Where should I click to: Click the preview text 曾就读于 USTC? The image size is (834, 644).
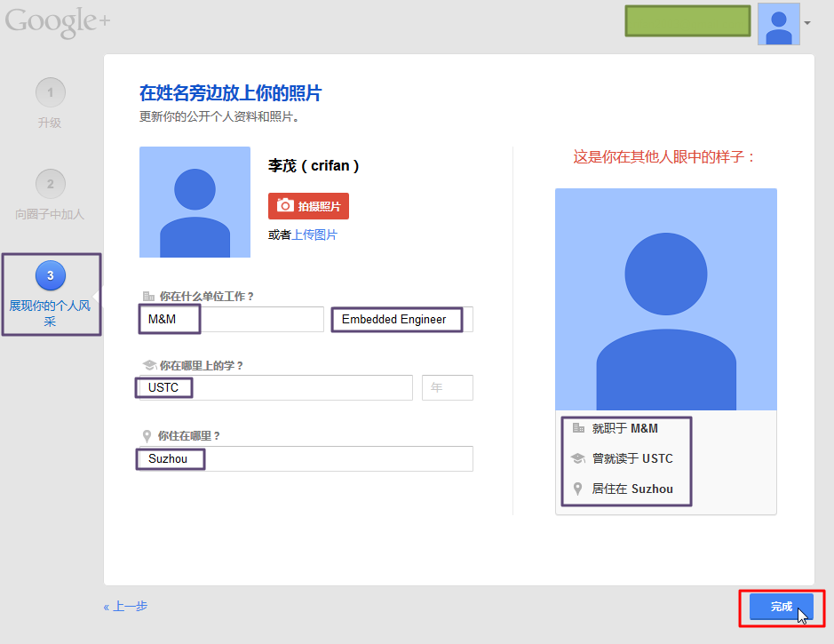pos(632,458)
